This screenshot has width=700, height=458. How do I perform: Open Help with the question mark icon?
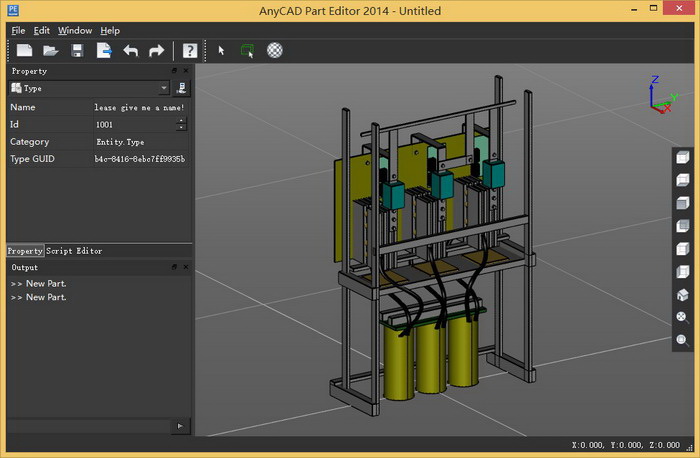click(189, 50)
